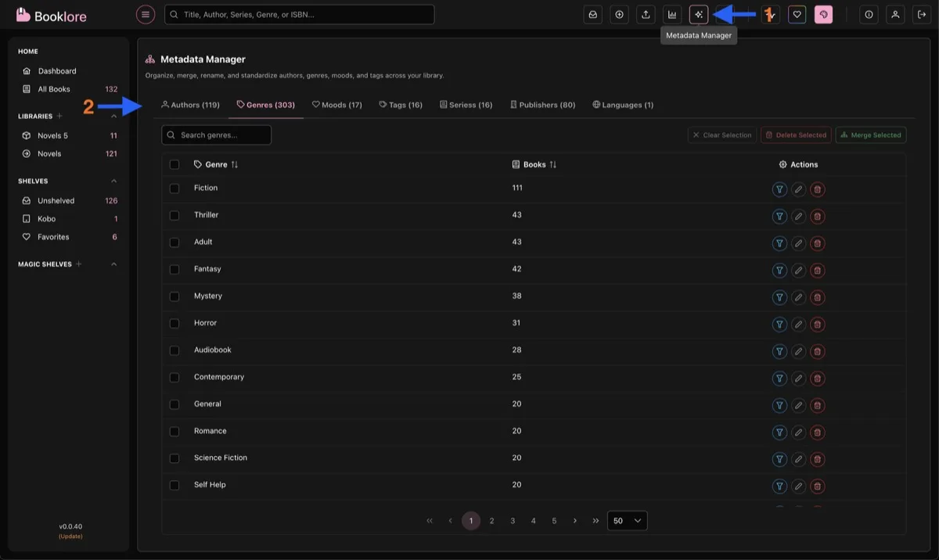The image size is (939, 560).
Task: Go to next page arrow in pagination
Action: pos(575,521)
